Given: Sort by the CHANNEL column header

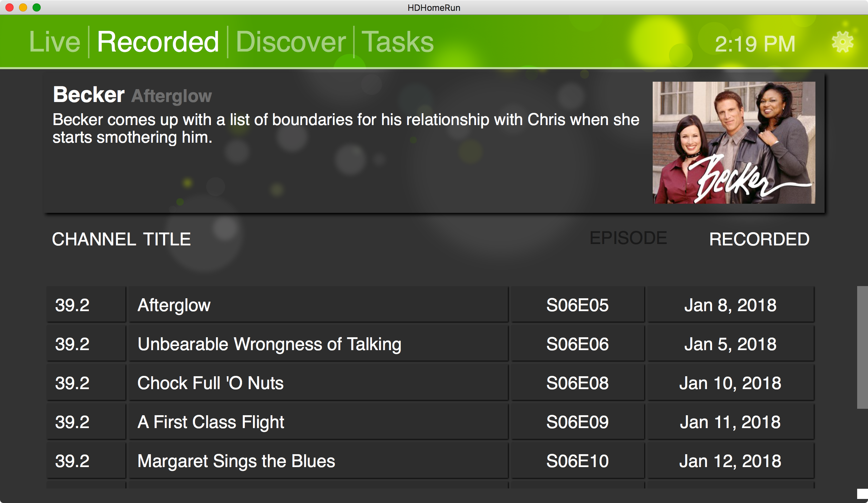Looking at the screenshot, I should point(94,239).
